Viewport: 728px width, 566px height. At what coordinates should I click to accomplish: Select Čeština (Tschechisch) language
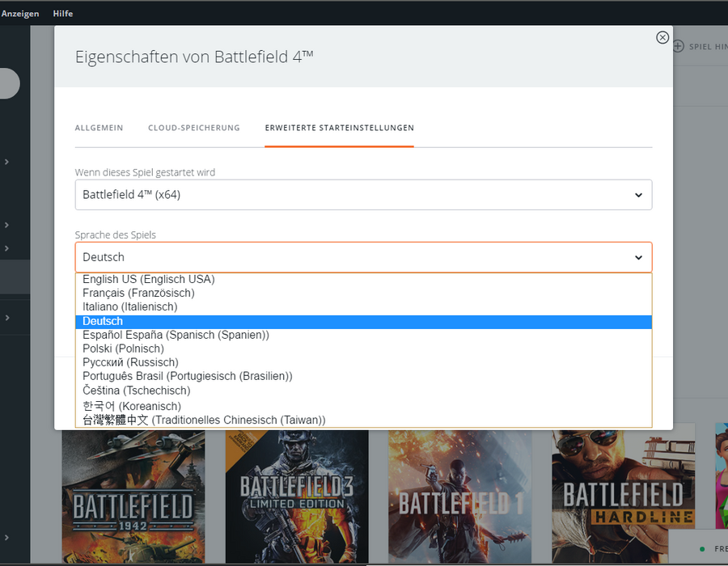[x=363, y=391]
